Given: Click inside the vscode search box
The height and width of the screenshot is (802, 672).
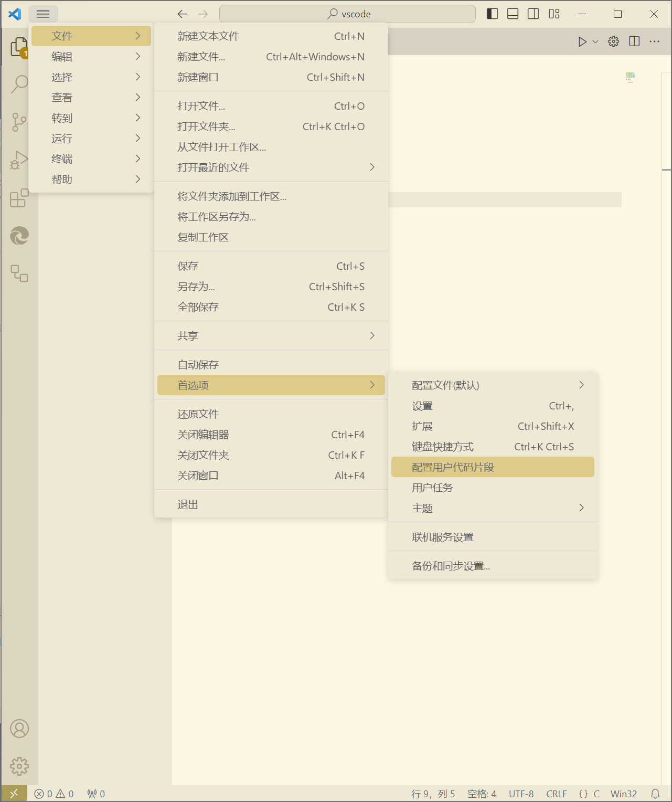Looking at the screenshot, I should pos(347,14).
